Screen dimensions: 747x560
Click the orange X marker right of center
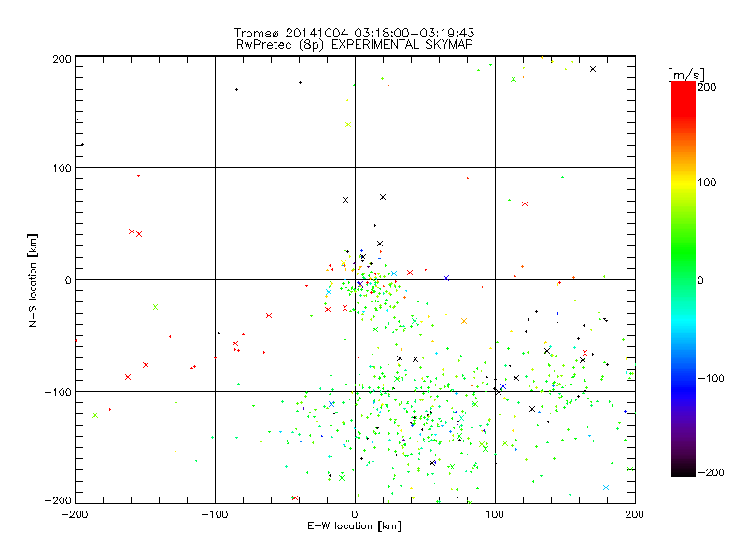click(464, 321)
